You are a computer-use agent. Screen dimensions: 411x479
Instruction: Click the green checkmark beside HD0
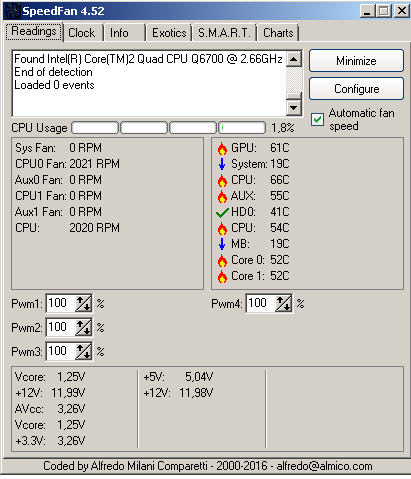(222, 212)
